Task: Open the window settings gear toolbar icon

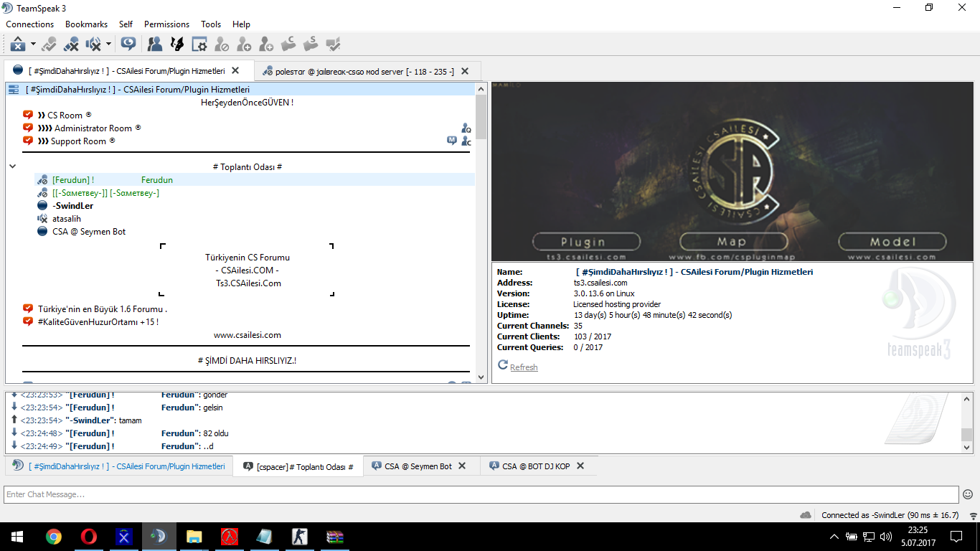Action: click(199, 44)
